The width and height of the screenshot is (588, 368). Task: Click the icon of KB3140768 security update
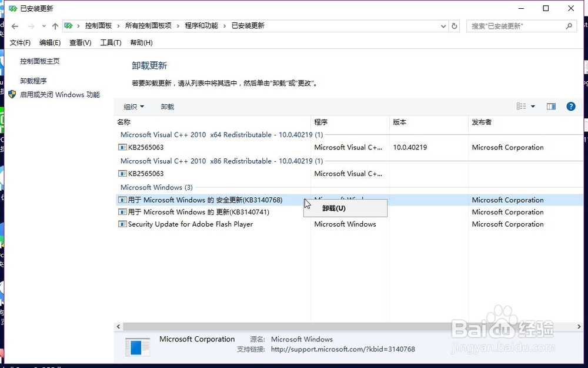[122, 200]
